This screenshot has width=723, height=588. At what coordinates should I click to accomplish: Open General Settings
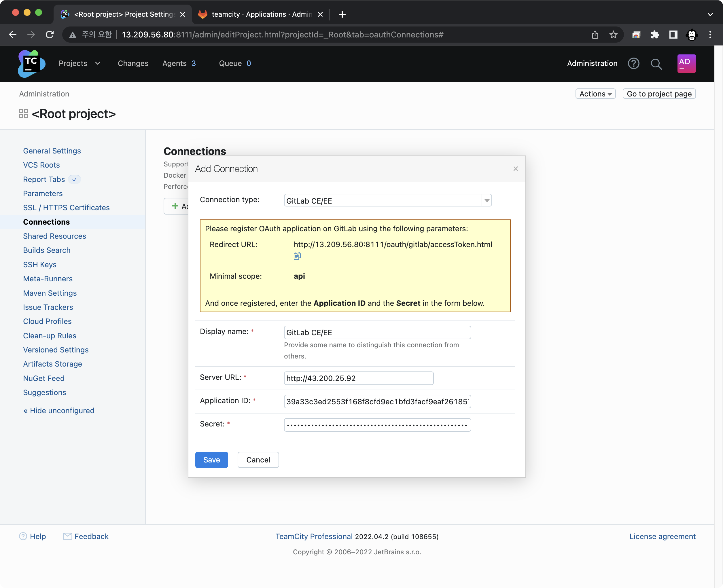click(52, 151)
